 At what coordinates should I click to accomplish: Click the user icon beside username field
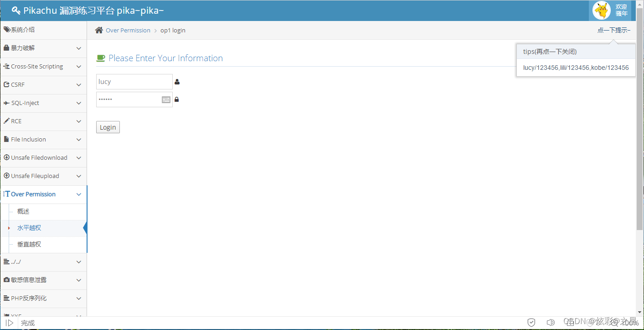pos(177,82)
